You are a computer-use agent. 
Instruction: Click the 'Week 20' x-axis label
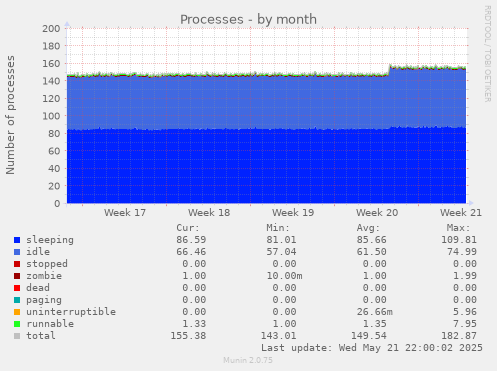[377, 213]
